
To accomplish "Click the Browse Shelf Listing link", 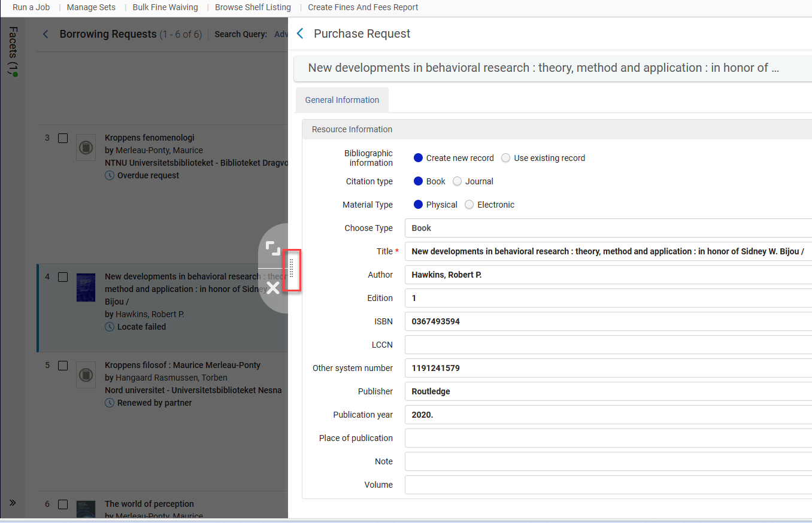I will click(253, 7).
